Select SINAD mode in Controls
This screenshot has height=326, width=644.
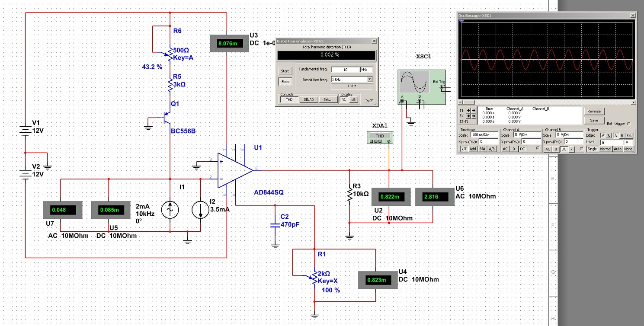tap(309, 99)
